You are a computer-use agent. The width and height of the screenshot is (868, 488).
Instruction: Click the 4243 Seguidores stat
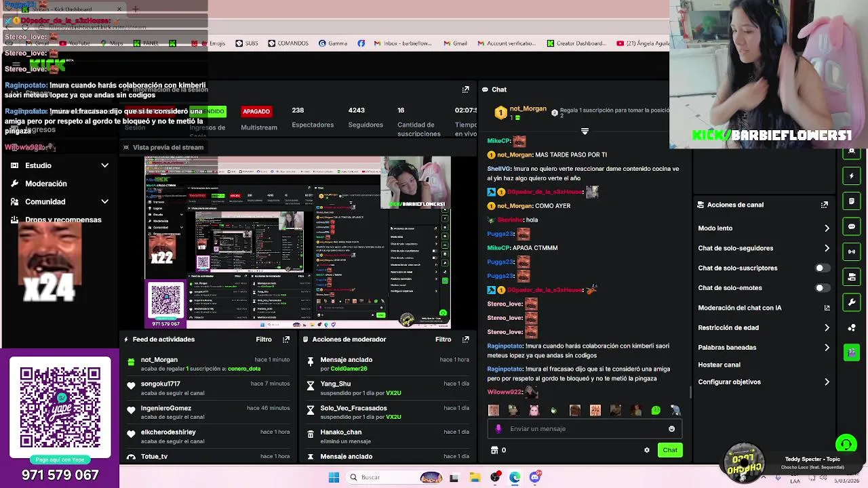click(366, 117)
